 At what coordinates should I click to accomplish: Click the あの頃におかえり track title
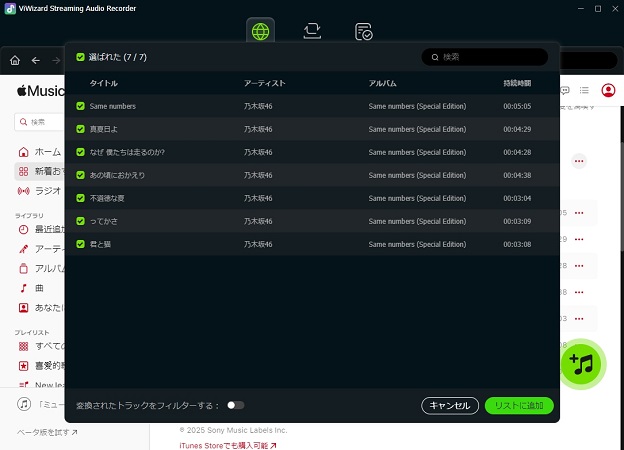point(117,175)
